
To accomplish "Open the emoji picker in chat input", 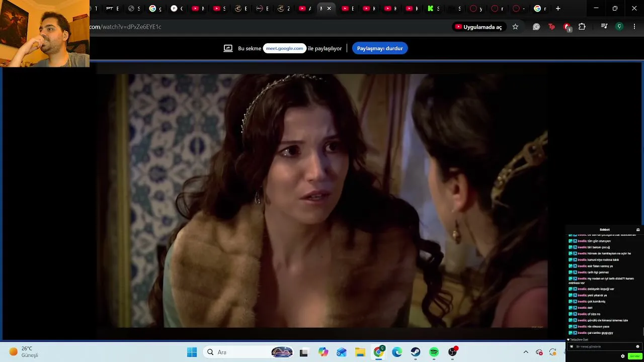I will [x=637, y=346].
